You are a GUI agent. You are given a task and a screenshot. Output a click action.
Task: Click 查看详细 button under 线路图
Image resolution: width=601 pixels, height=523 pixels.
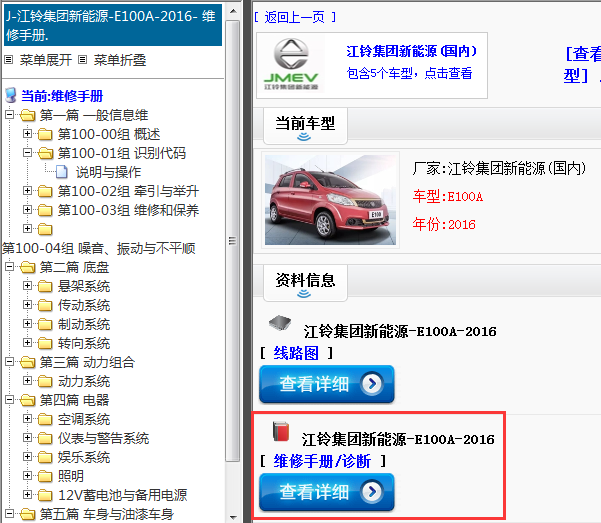327,384
